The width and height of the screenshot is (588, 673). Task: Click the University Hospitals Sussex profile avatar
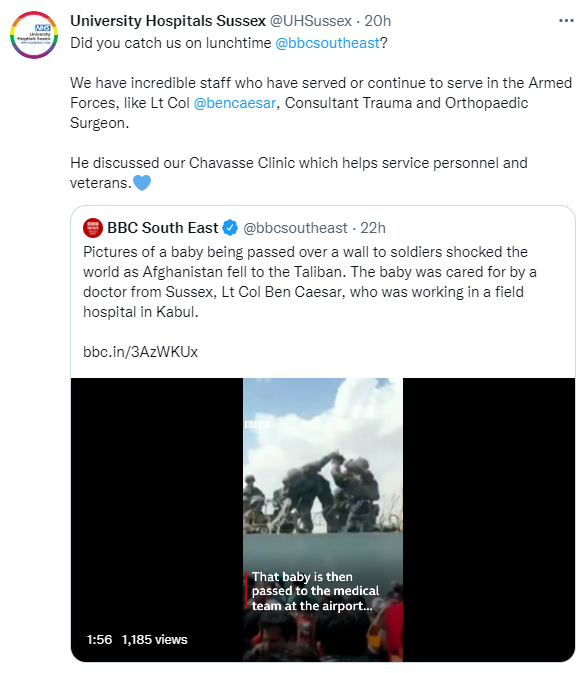click(34, 35)
